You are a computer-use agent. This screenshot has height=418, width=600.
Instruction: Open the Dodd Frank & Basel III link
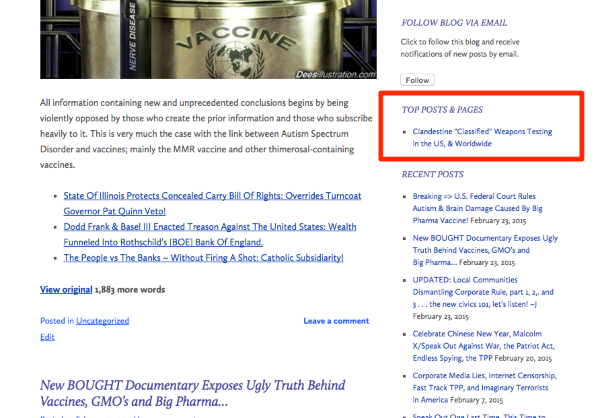[210, 234]
